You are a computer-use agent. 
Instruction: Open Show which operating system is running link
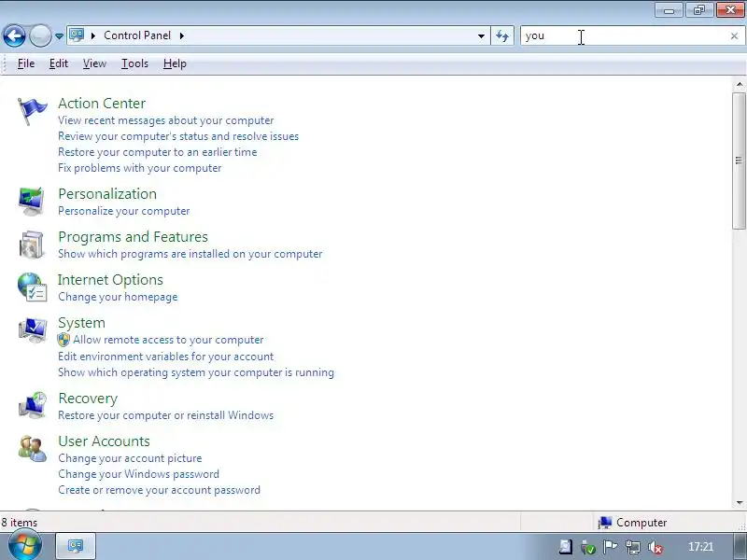196,372
